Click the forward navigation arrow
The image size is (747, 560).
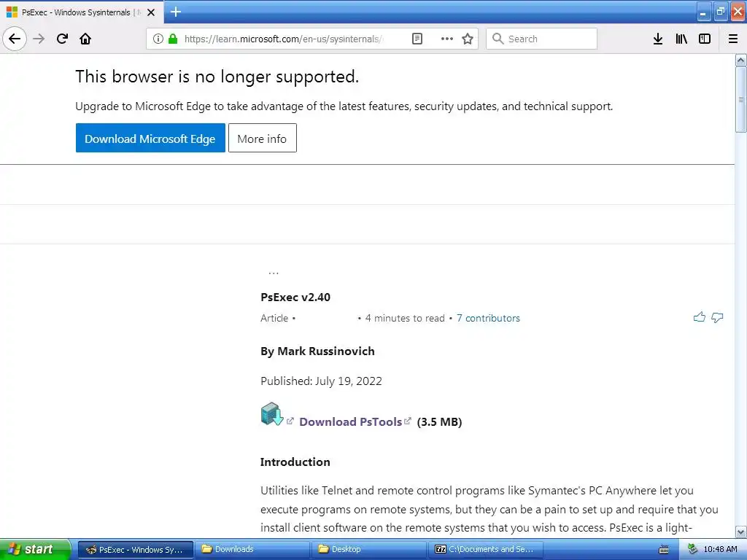click(x=39, y=39)
